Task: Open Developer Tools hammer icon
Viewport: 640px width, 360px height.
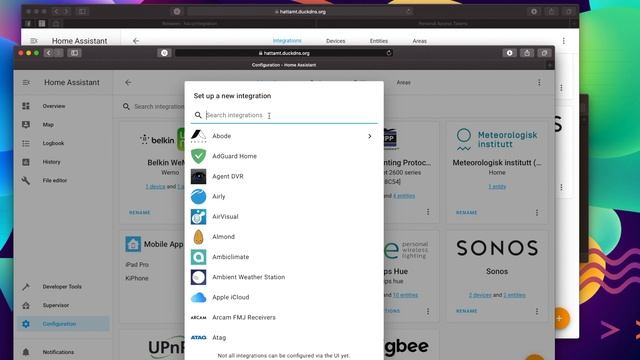Action: pyautogui.click(x=26, y=287)
